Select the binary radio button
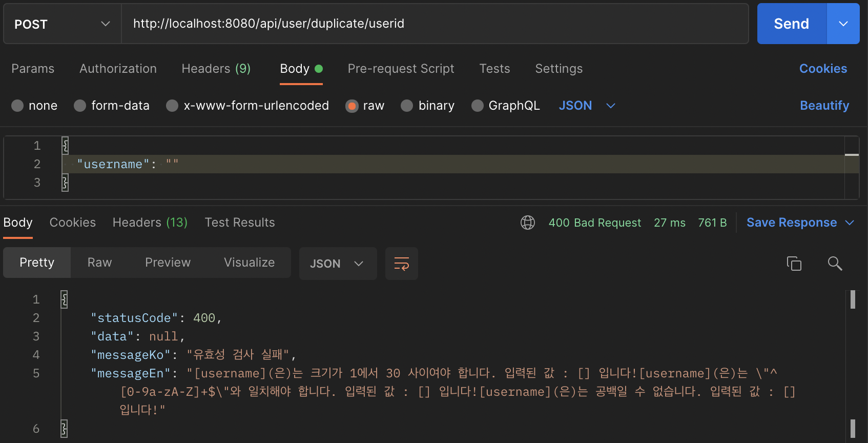This screenshot has height=443, width=868. pos(407,106)
